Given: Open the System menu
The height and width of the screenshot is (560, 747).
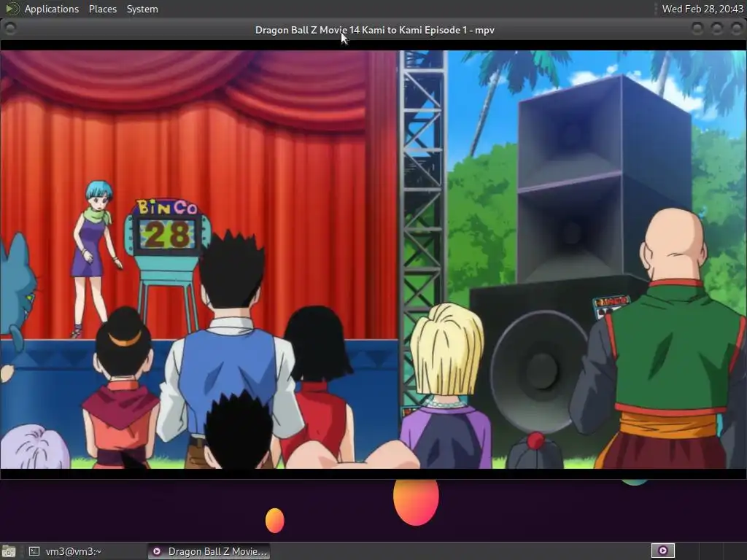Looking at the screenshot, I should pos(142,9).
